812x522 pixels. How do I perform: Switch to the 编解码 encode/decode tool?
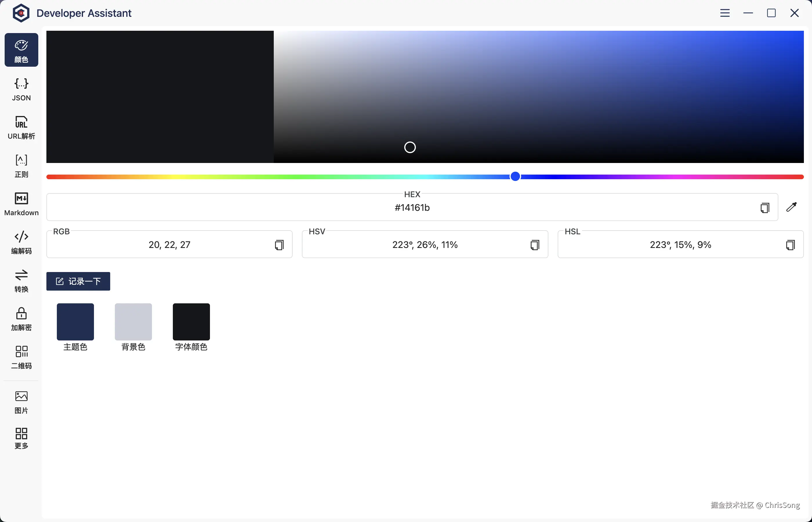click(x=21, y=242)
